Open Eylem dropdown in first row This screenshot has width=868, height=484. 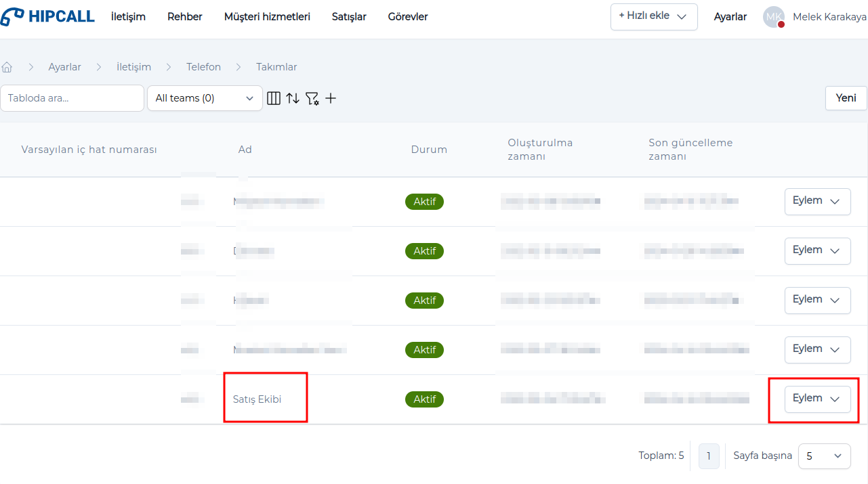click(817, 201)
